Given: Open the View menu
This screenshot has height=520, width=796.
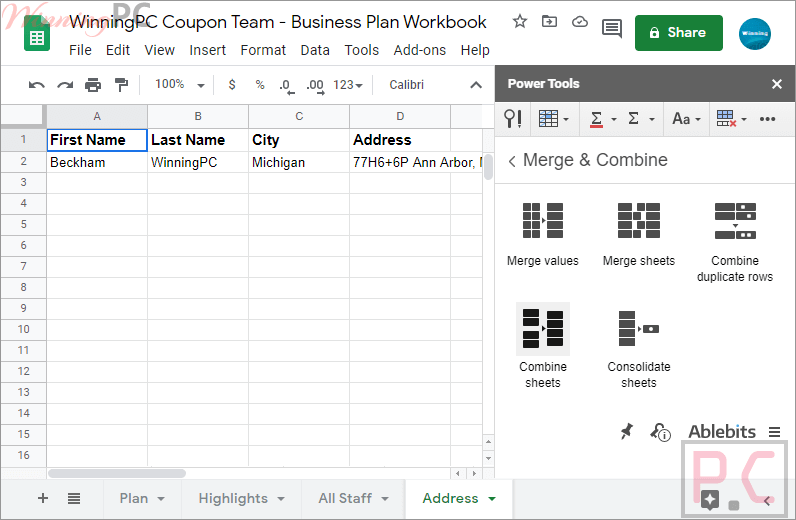Looking at the screenshot, I should [159, 50].
